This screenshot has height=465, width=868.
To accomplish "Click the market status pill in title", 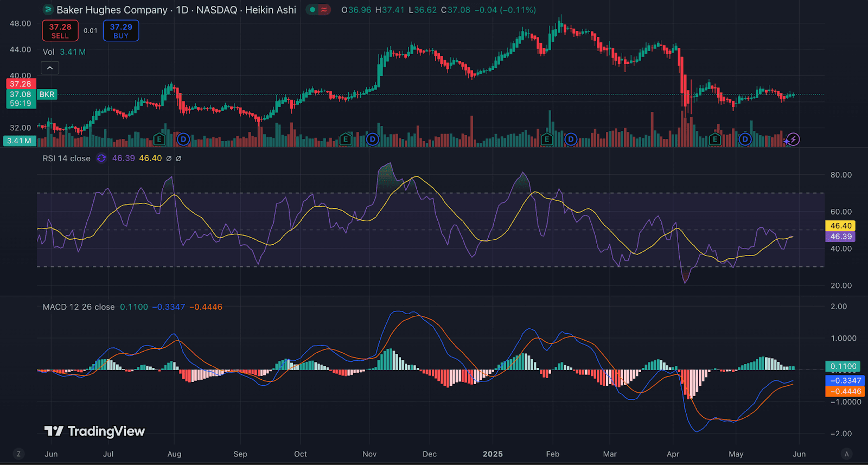I will pyautogui.click(x=318, y=10).
